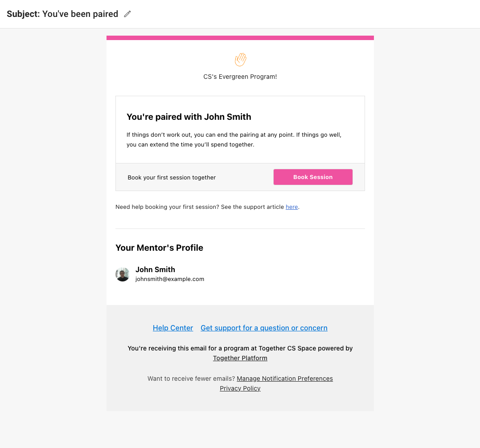The image size is (480, 448).
Task: Open the Help Center link
Action: pos(173,328)
